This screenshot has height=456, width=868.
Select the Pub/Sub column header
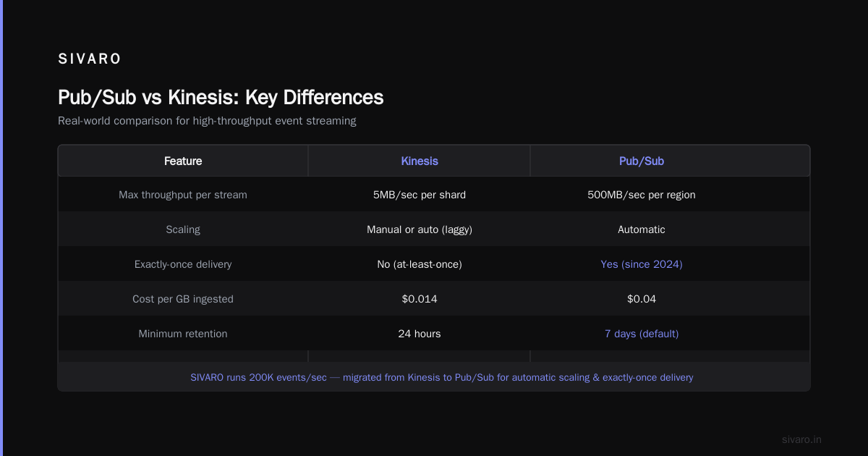click(642, 161)
